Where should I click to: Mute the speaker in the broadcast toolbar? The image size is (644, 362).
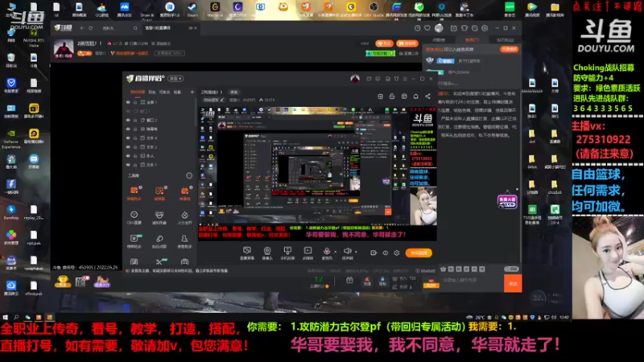347,252
